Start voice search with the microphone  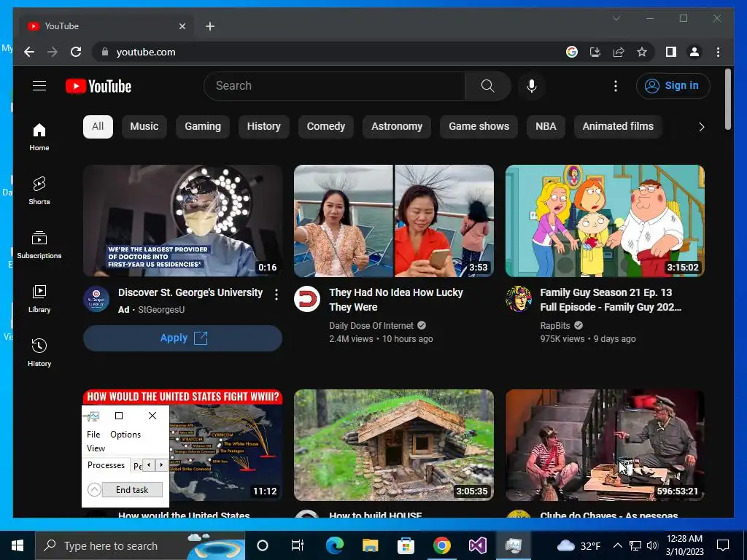(x=532, y=86)
